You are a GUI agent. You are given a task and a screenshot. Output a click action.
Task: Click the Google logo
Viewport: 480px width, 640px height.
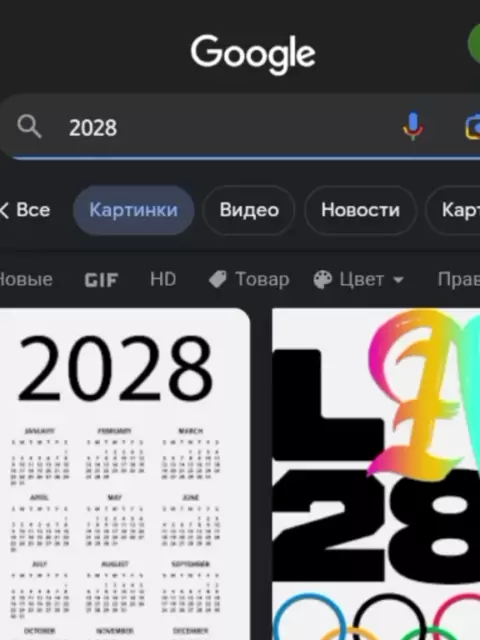[x=253, y=54]
